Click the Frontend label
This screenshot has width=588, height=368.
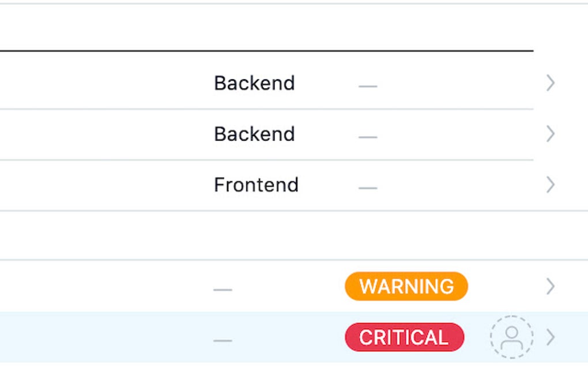[x=256, y=185]
